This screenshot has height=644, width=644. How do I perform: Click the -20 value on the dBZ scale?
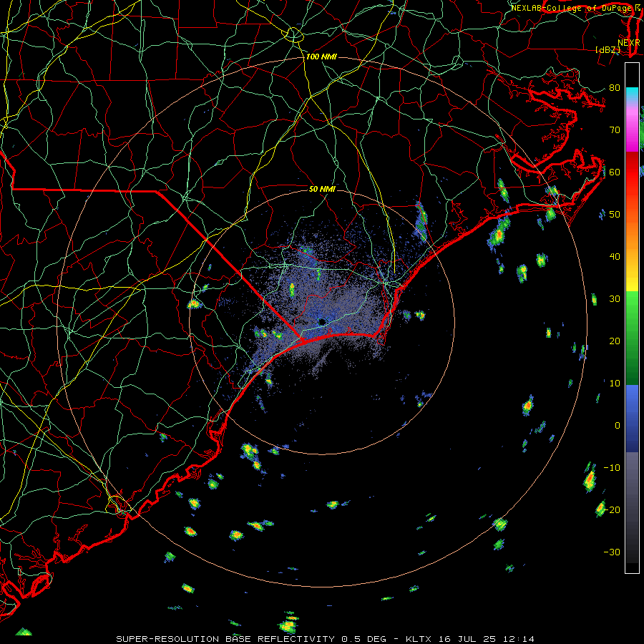[612, 509]
